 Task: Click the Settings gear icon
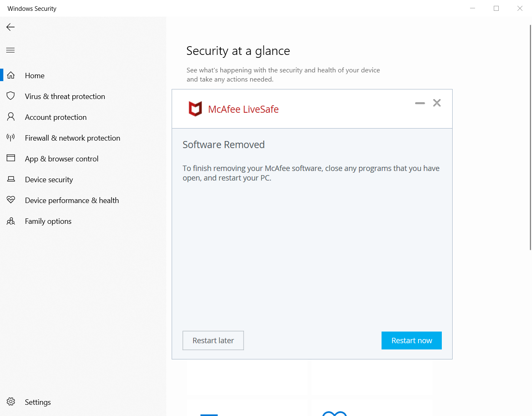point(11,401)
